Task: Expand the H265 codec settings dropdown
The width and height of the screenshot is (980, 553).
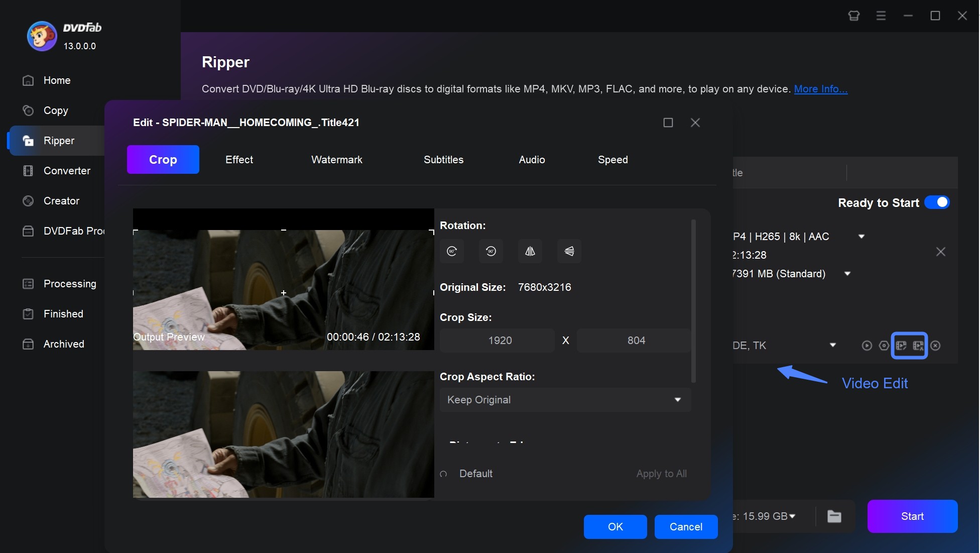Action: pos(861,236)
